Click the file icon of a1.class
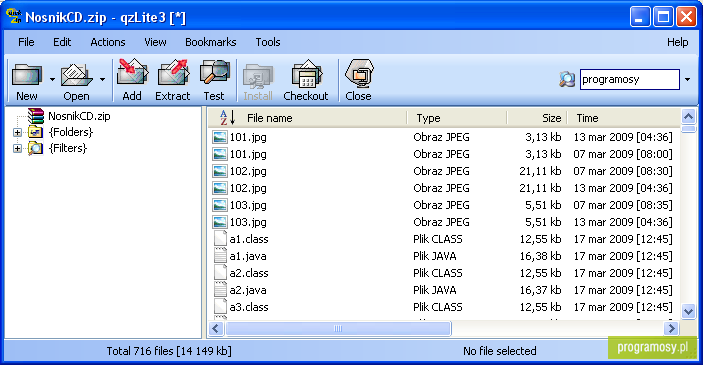This screenshot has width=703, height=365. point(220,239)
